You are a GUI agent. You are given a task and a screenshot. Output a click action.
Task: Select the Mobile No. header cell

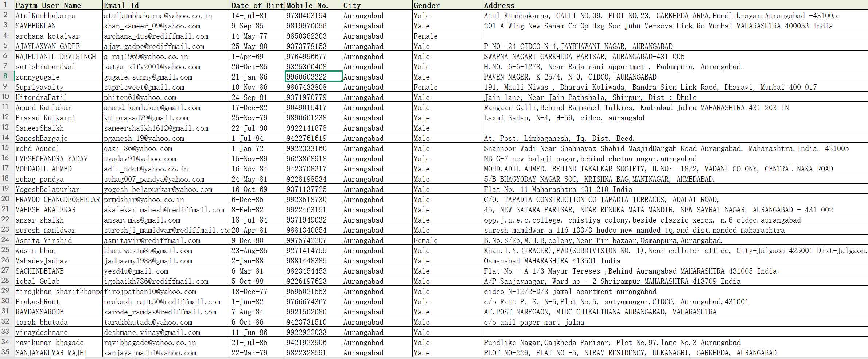[x=313, y=5]
